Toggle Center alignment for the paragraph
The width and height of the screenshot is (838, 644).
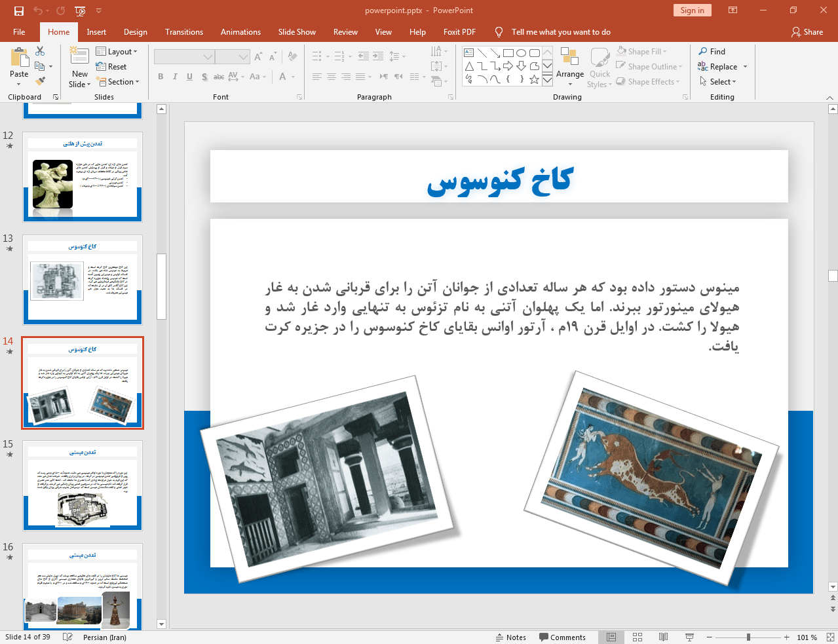[x=332, y=77]
